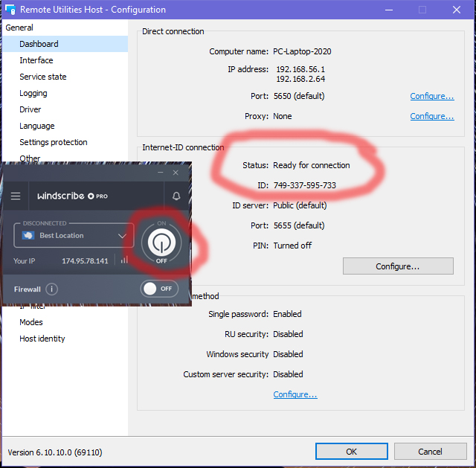
Task: Select Dashboard in the sidebar
Action: 39,44
